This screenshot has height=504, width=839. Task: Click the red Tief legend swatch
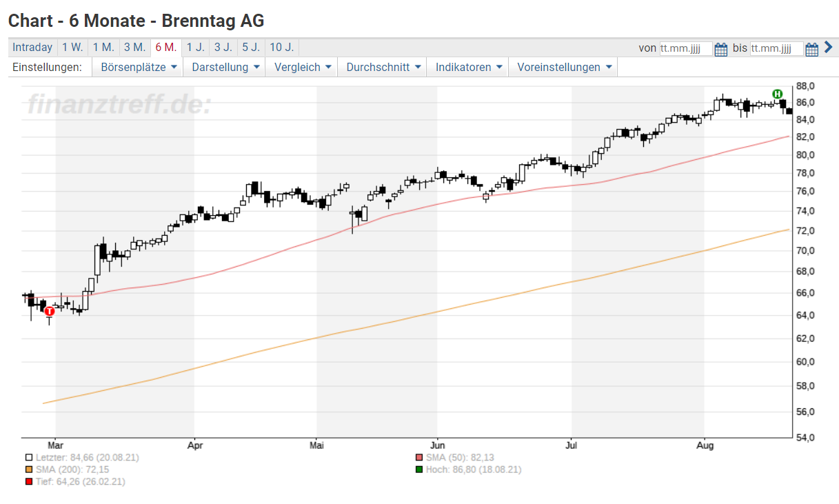tap(28, 482)
